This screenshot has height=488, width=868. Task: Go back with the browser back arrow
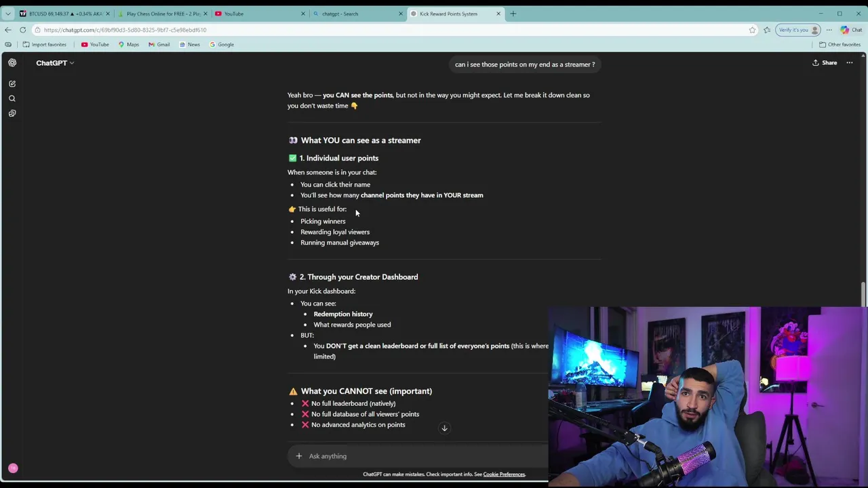pos(7,30)
